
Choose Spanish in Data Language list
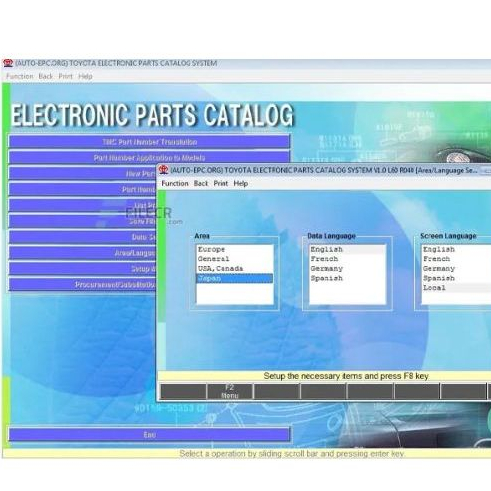(x=347, y=278)
